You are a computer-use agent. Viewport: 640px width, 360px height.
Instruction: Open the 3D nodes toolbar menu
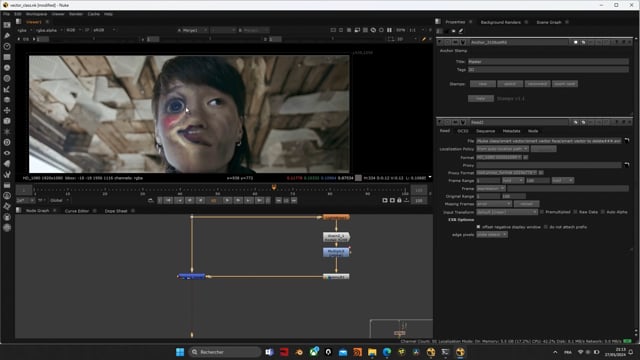[x=7, y=121]
